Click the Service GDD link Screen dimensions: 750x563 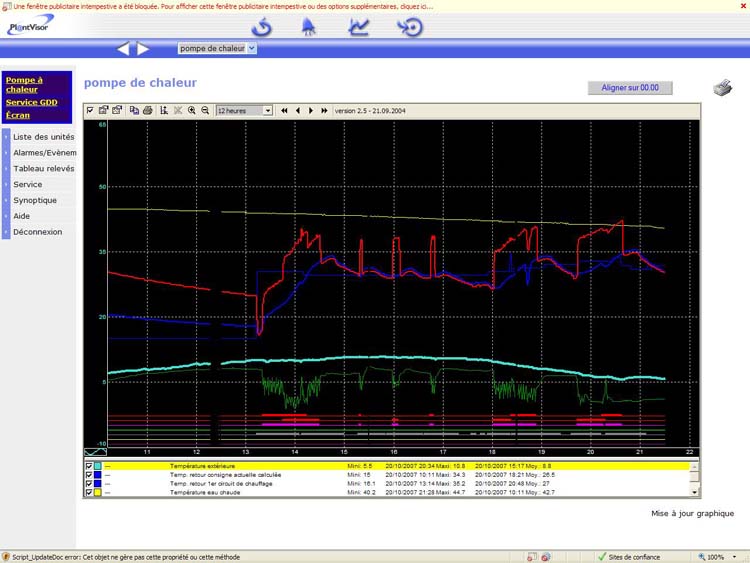pos(31,102)
